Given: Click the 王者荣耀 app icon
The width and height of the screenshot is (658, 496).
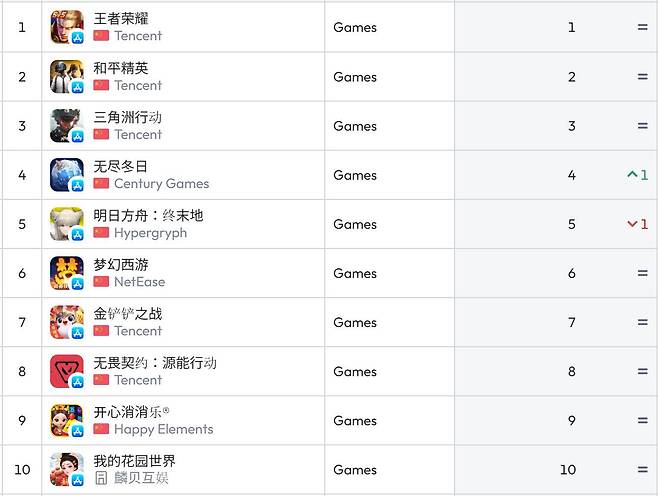Looking at the screenshot, I should [x=67, y=27].
